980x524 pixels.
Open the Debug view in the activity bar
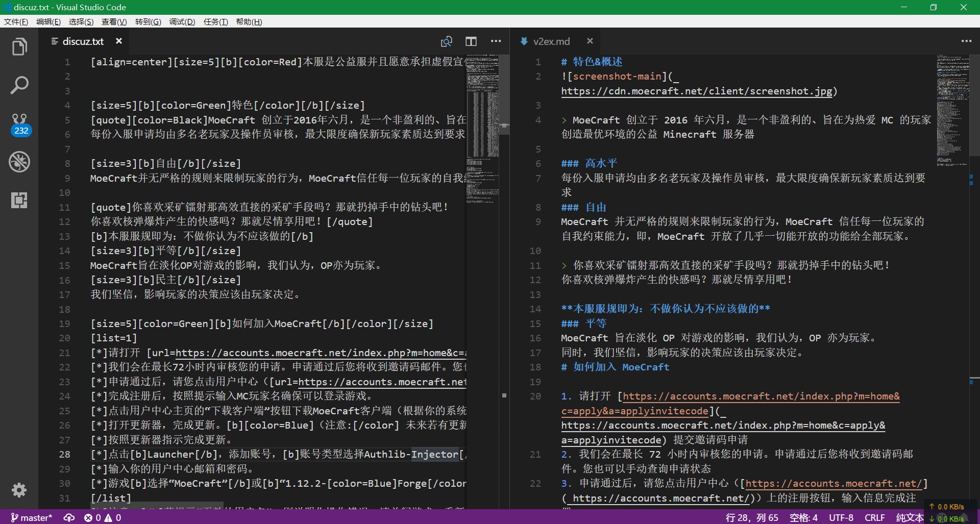19,162
